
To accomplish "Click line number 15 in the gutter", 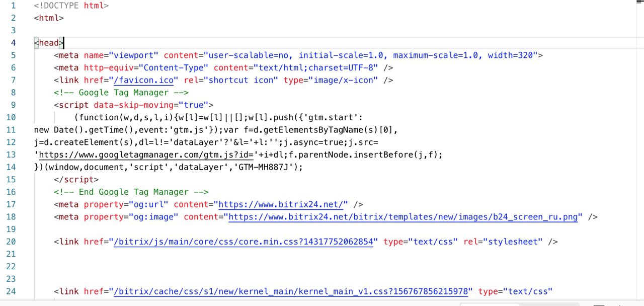I will point(11,180).
